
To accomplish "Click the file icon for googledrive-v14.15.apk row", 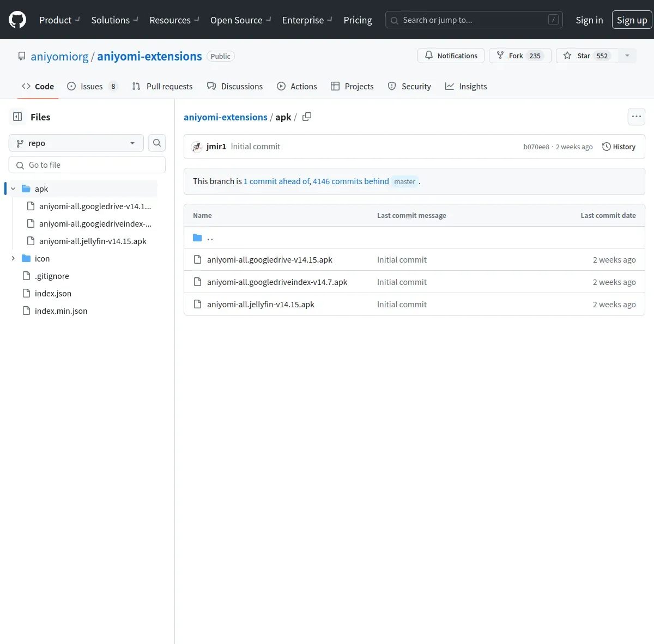I will [198, 260].
